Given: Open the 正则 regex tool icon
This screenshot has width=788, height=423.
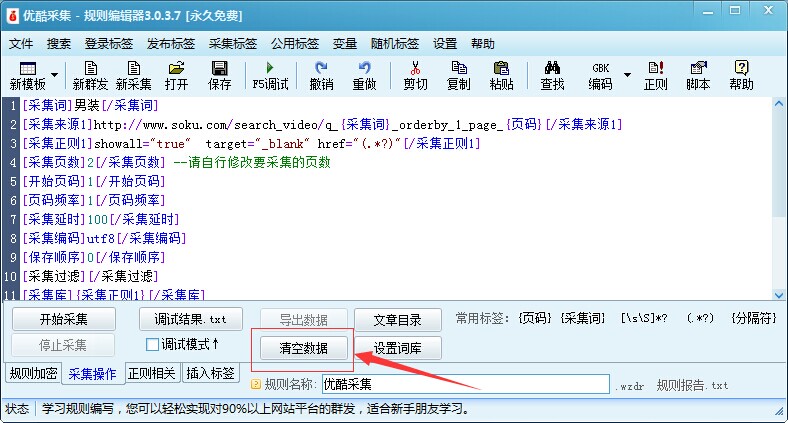Looking at the screenshot, I should pyautogui.click(x=656, y=68).
